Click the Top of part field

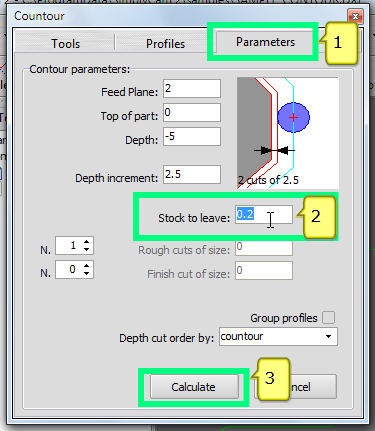pos(192,112)
